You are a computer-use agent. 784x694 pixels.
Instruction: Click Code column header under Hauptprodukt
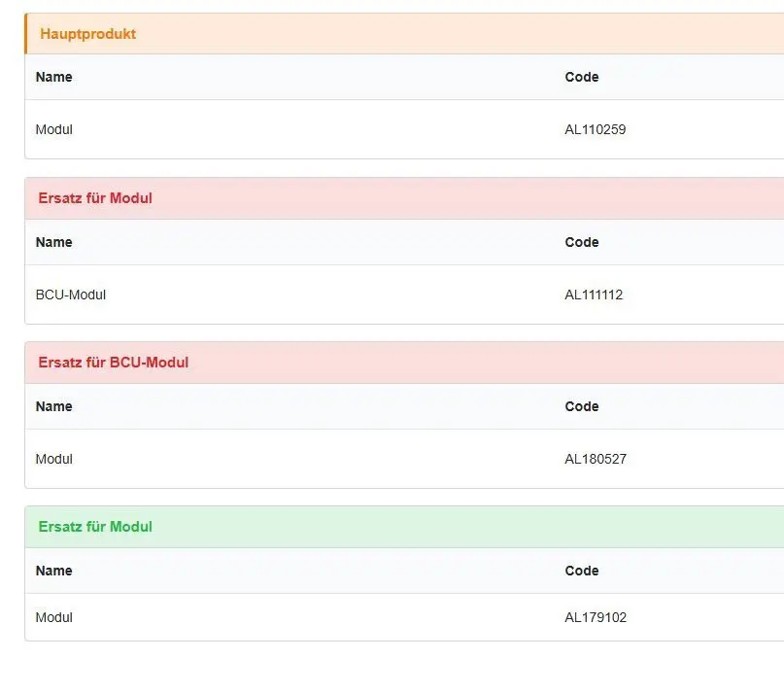(582, 77)
